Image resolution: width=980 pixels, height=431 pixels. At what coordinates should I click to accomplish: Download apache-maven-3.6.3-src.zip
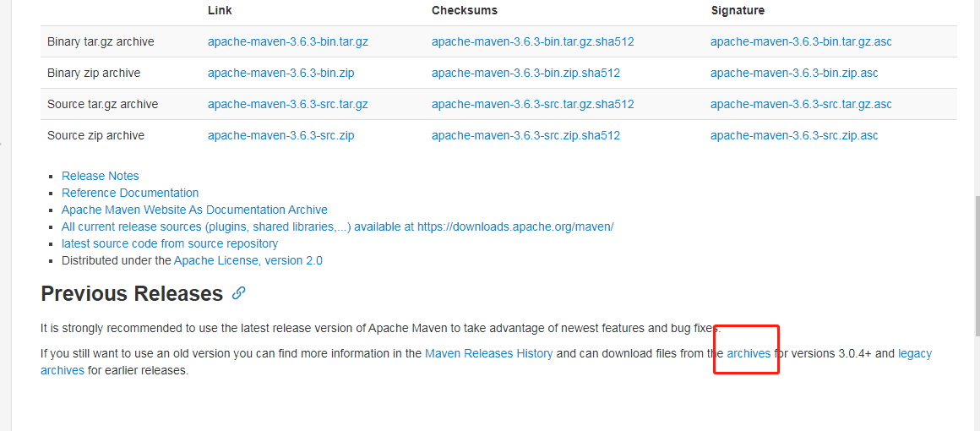coord(280,135)
